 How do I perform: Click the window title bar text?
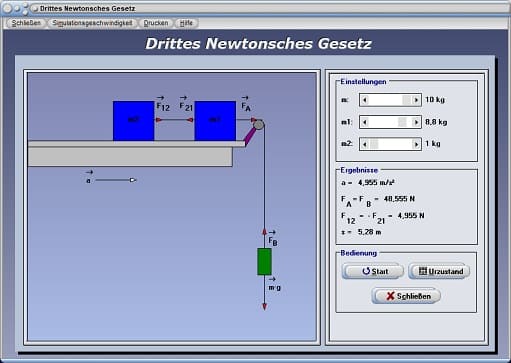pyautogui.click(x=87, y=8)
